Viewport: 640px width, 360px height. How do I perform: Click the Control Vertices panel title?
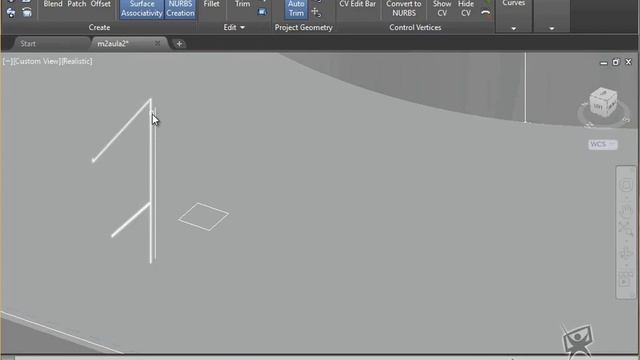[x=415, y=27]
